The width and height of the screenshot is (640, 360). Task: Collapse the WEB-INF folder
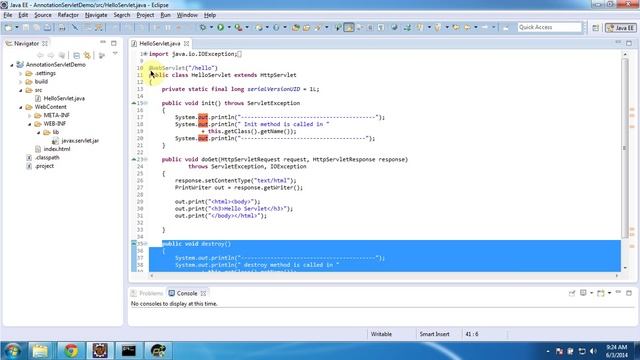[x=30, y=124]
